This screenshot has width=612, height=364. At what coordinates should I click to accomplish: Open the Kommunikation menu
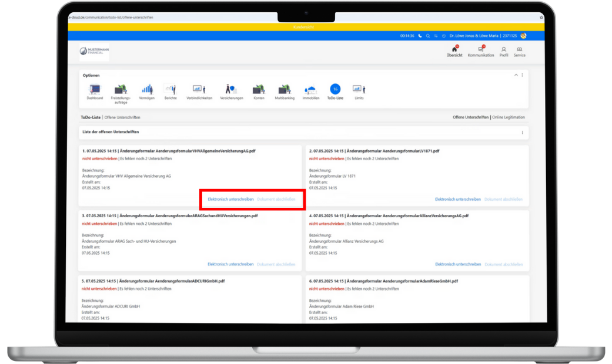coord(480,52)
